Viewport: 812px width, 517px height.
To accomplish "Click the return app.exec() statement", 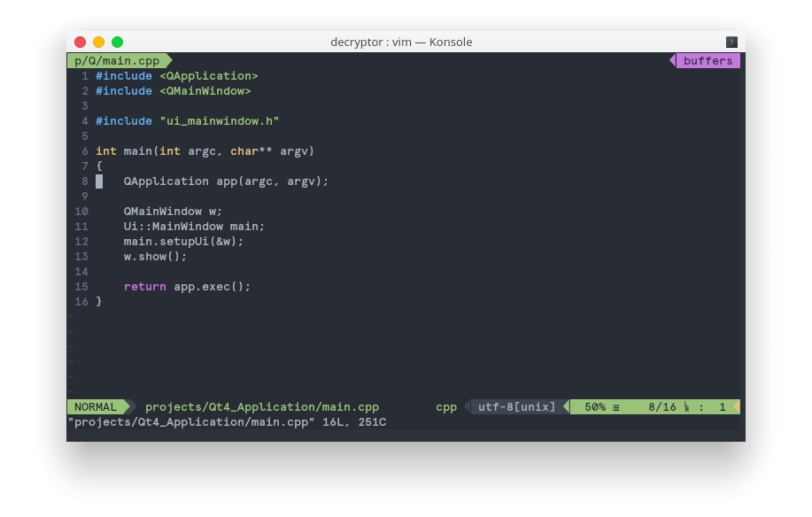I will point(184,286).
